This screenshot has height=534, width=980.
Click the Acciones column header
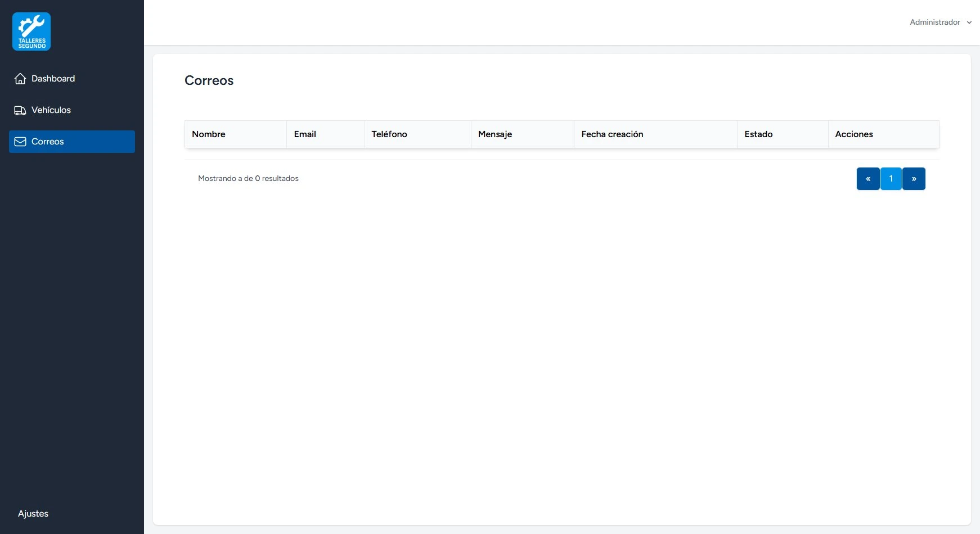884,134
